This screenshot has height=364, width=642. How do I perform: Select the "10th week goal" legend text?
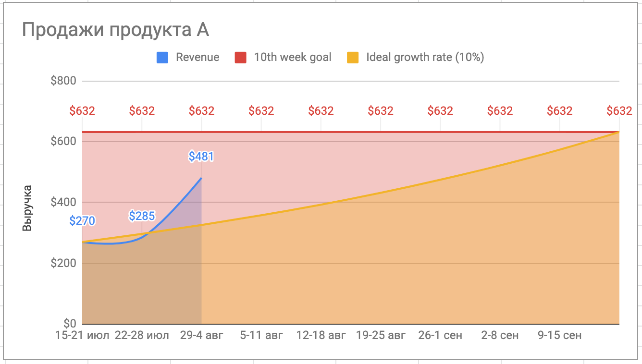[292, 58]
